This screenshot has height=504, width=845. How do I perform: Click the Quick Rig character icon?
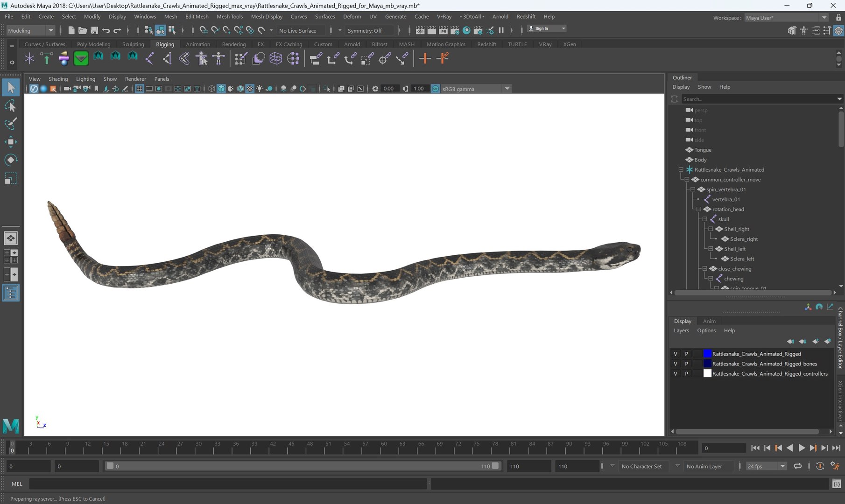pos(202,58)
